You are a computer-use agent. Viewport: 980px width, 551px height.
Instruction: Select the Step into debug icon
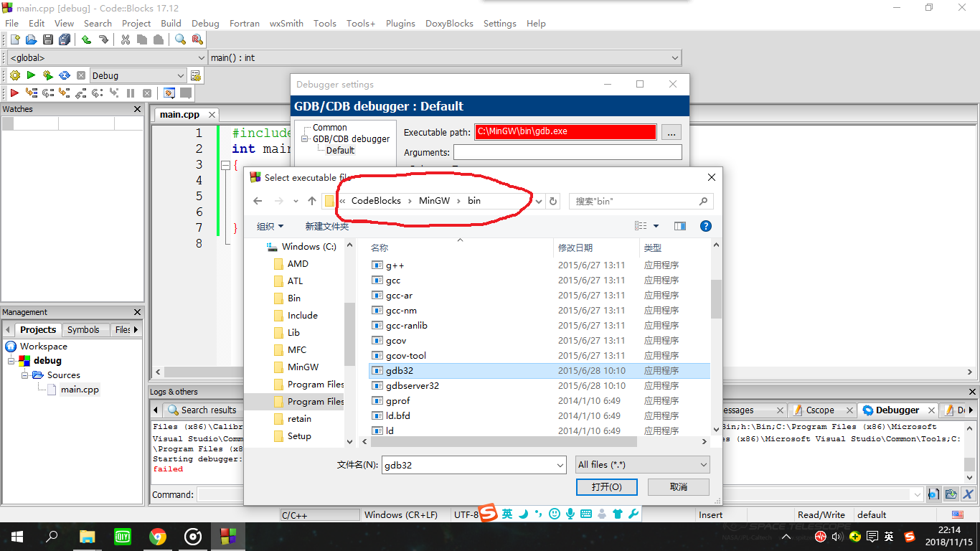pyautogui.click(x=64, y=93)
